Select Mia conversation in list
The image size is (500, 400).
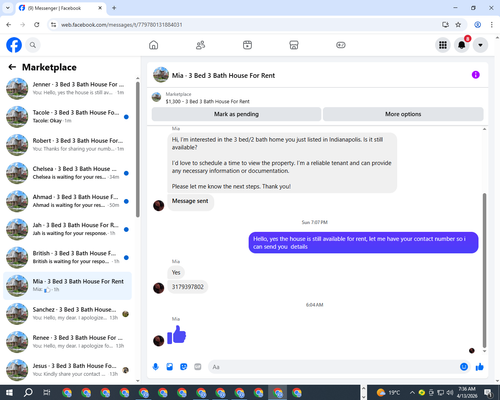67,286
